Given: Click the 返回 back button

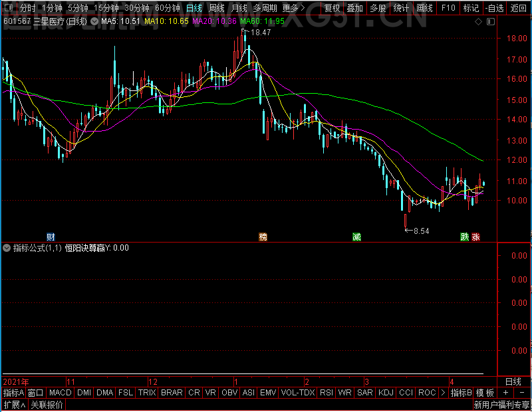Looking at the screenshot, I should [x=518, y=8].
